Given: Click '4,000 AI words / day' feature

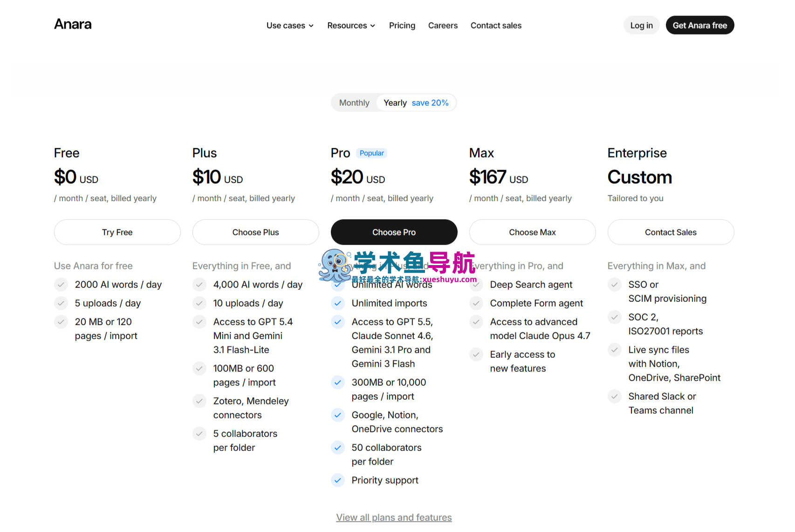Looking at the screenshot, I should (x=258, y=285).
